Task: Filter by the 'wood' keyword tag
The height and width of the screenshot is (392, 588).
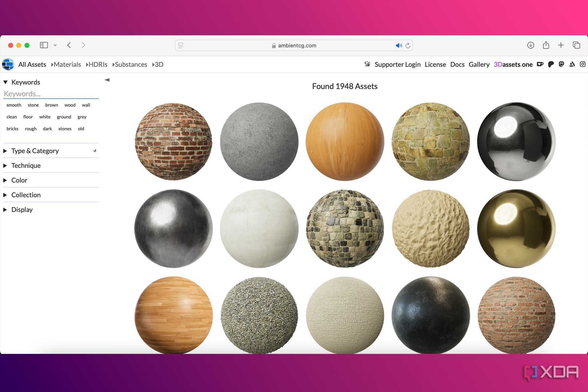Action: point(70,105)
